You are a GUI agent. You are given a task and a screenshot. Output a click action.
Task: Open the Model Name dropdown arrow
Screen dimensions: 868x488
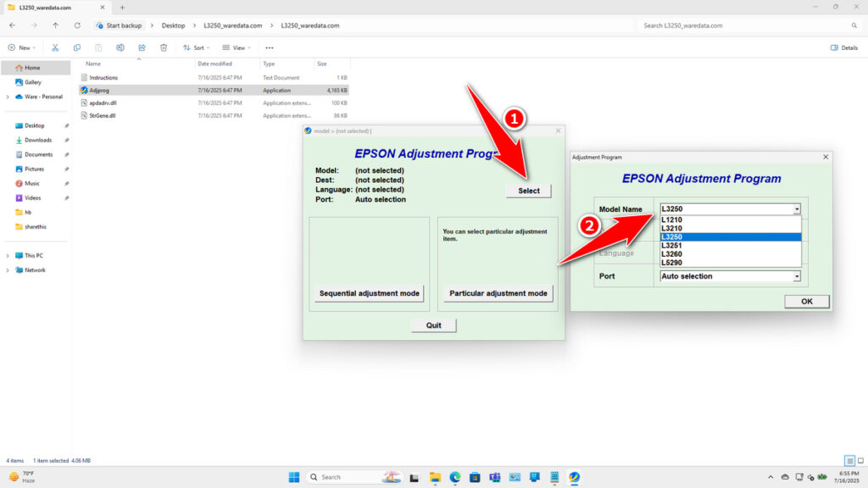click(x=797, y=209)
